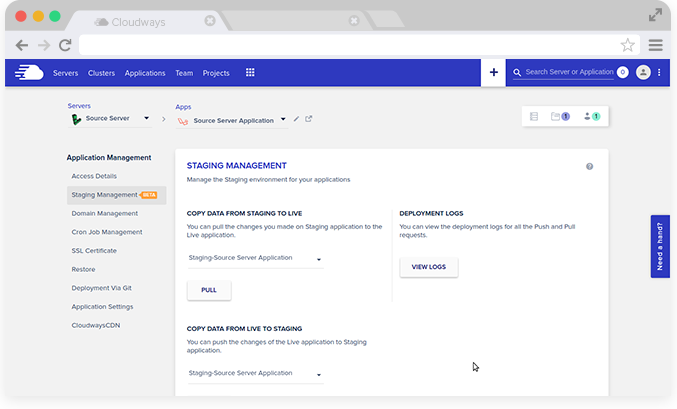Open the user account avatar icon
Screen dimensions: 677x409
coord(643,72)
